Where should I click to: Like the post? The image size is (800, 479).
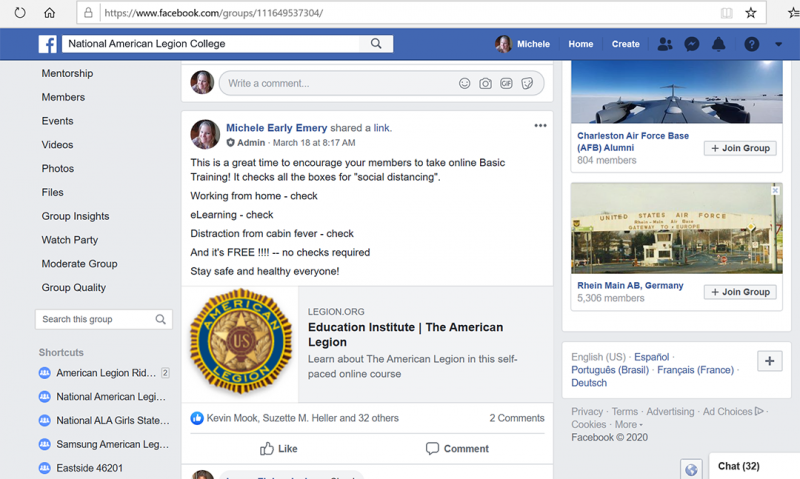point(279,449)
